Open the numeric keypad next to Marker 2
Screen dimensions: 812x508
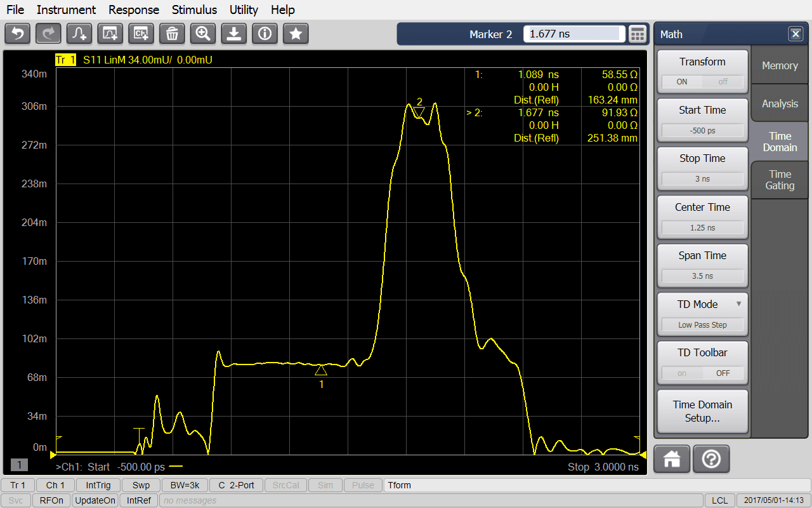(x=637, y=34)
